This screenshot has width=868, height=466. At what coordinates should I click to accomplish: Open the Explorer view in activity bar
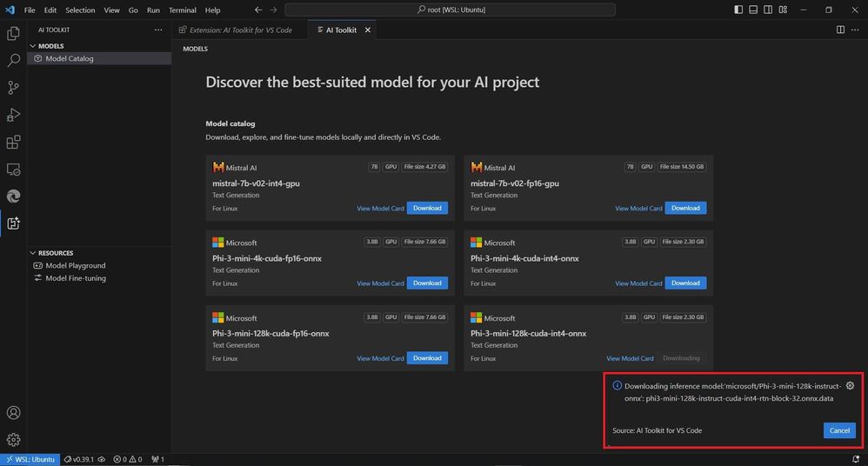coord(13,33)
